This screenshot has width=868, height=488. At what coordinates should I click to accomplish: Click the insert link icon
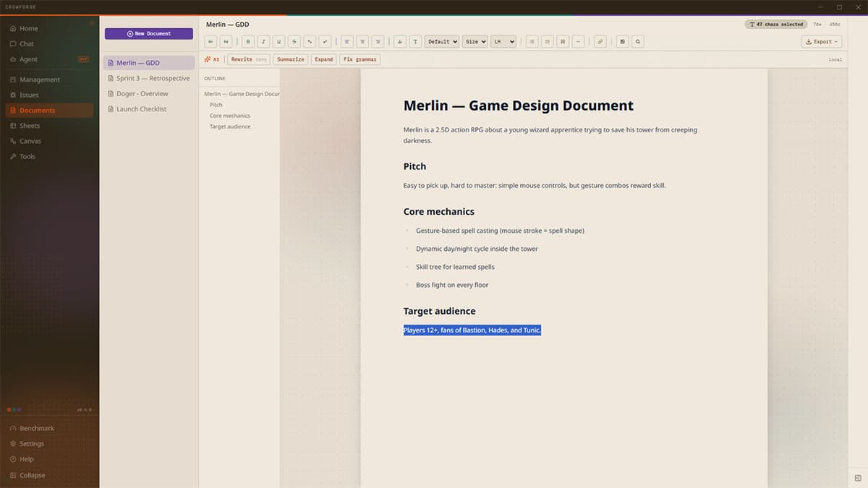coord(600,42)
